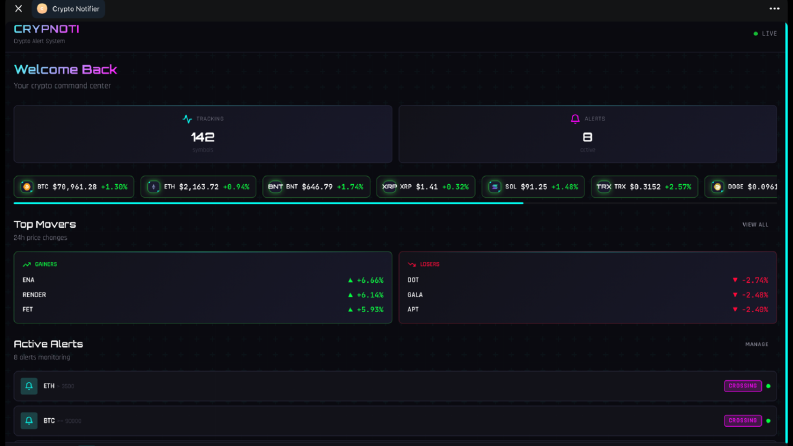The width and height of the screenshot is (793, 446).
Task: Click the Tracking pulse icon
Action: pyautogui.click(x=187, y=119)
